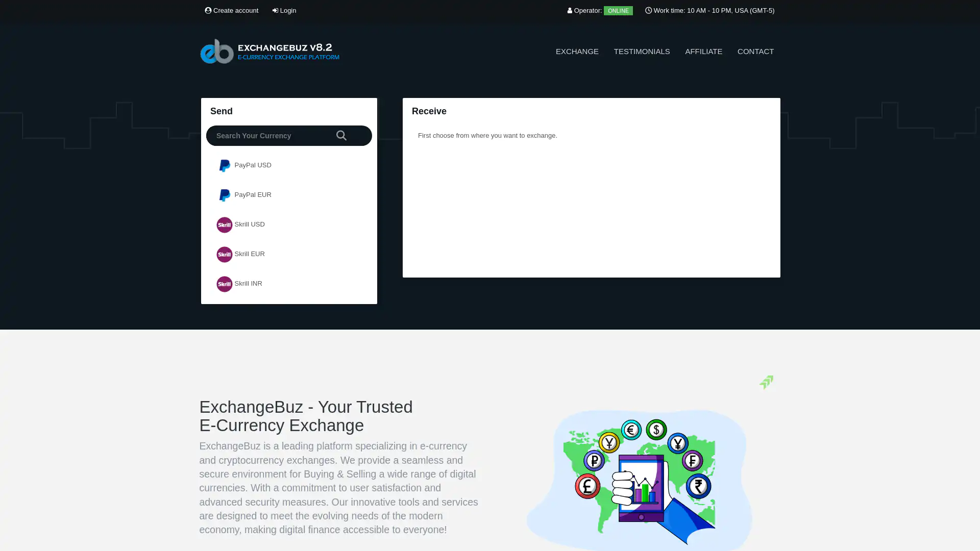Viewport: 980px width, 551px height.
Task: Click the Create account link
Action: (x=232, y=11)
